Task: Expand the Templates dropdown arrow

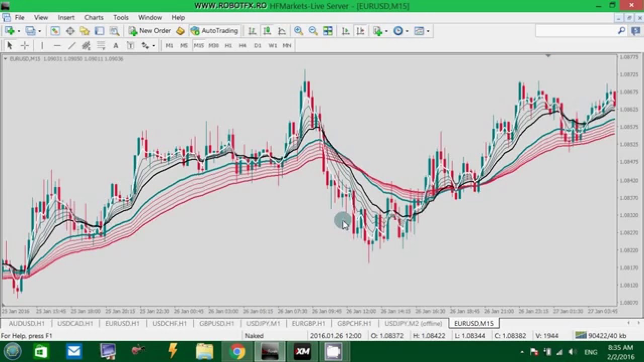Action: (428, 31)
